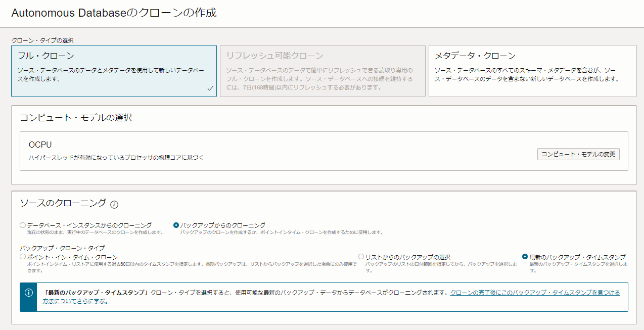Select the フル・クローン clone type card

(114, 71)
